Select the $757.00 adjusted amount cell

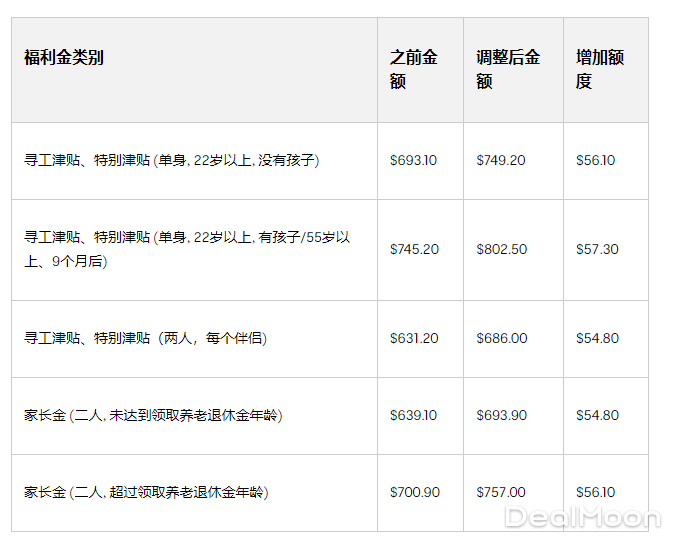[501, 492]
